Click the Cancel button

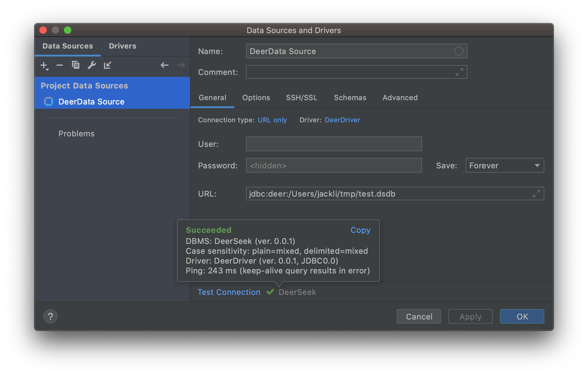coord(419,316)
